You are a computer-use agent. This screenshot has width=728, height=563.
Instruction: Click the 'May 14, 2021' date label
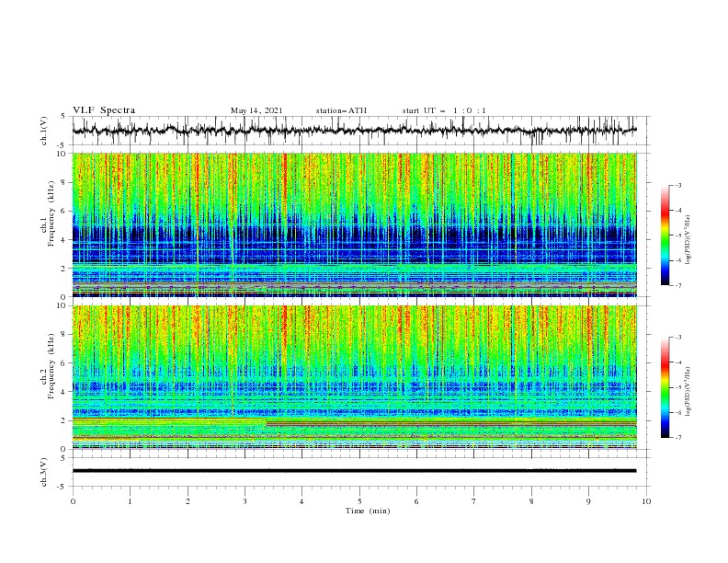(256, 110)
